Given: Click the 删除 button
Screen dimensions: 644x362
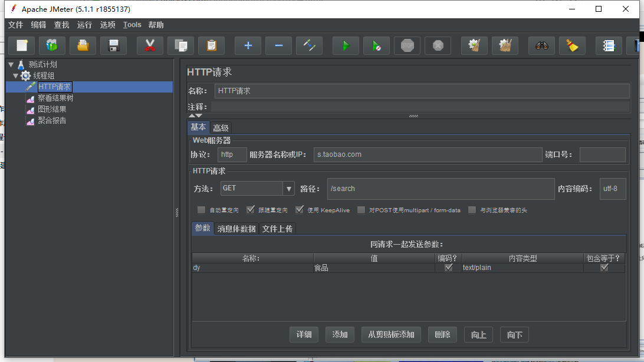Looking at the screenshot, I should pyautogui.click(x=442, y=334).
